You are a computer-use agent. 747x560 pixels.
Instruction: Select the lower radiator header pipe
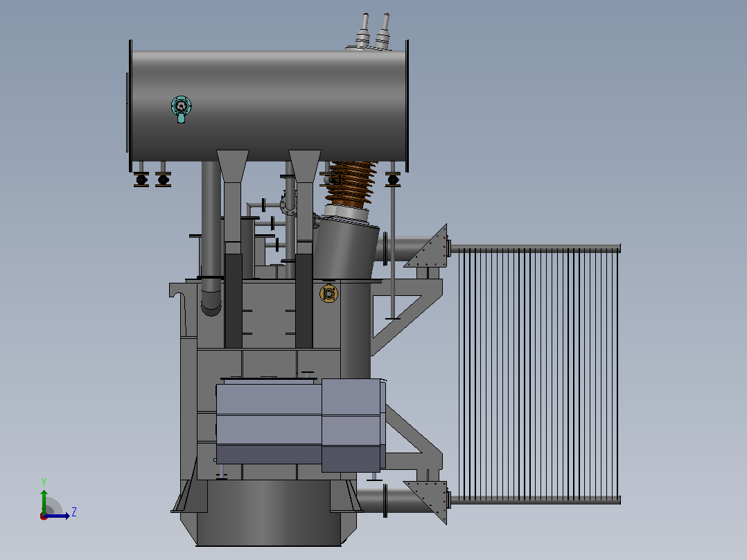535,500
